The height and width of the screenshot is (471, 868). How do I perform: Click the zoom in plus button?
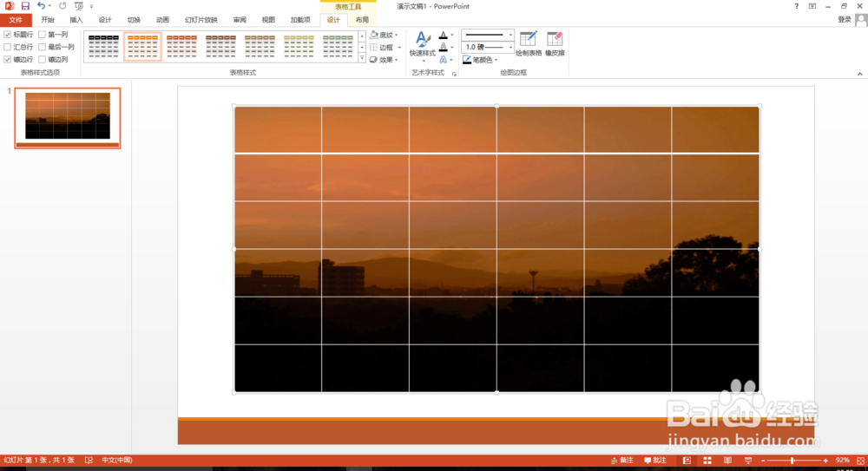(825, 461)
